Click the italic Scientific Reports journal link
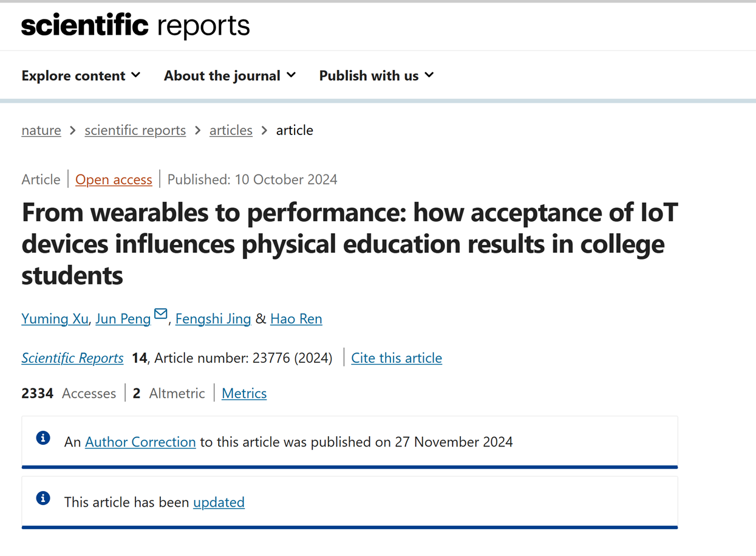 click(x=72, y=358)
